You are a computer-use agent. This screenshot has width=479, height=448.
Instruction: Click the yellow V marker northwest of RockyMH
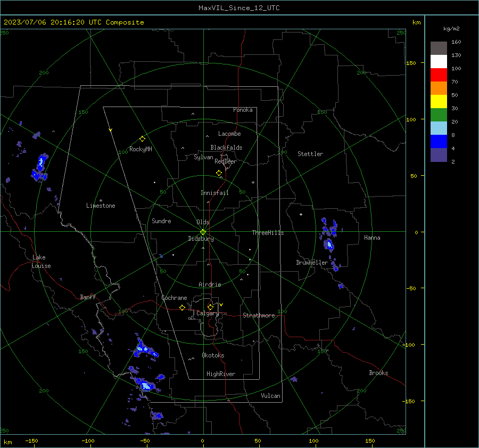111,130
